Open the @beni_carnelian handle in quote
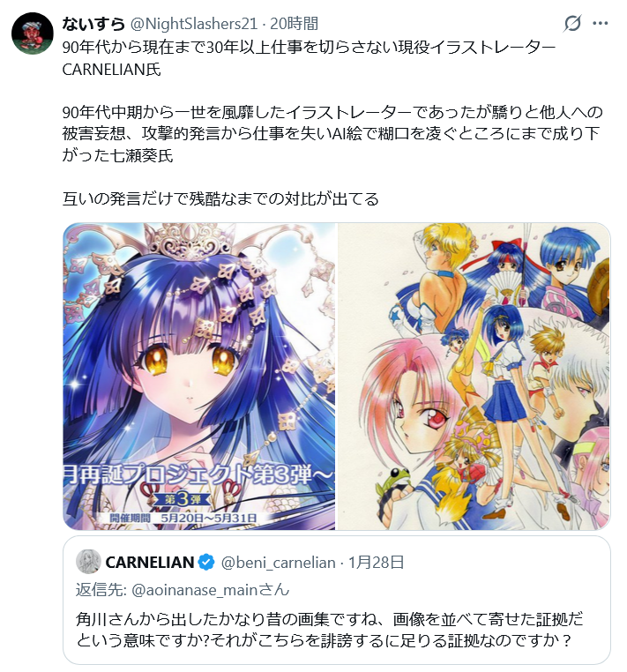The image size is (627, 672). point(278,563)
